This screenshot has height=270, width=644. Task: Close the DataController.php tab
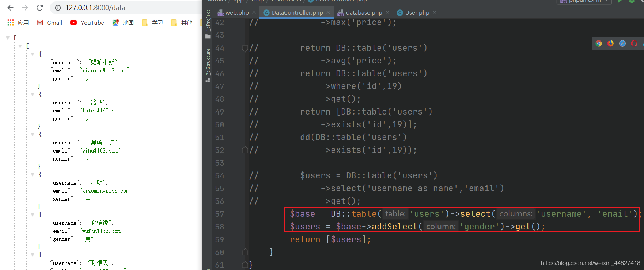coord(328,12)
